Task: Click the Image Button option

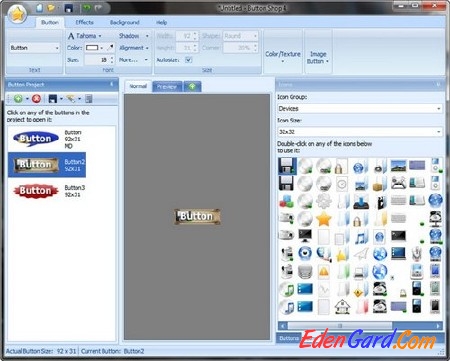Action: click(x=318, y=57)
